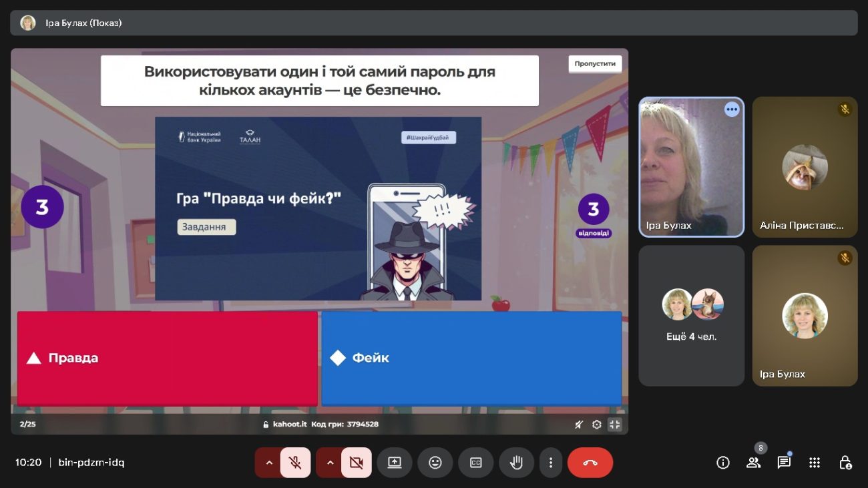Unmute the microphone in the call toolbar
The height and width of the screenshot is (488, 868).
click(294, 463)
